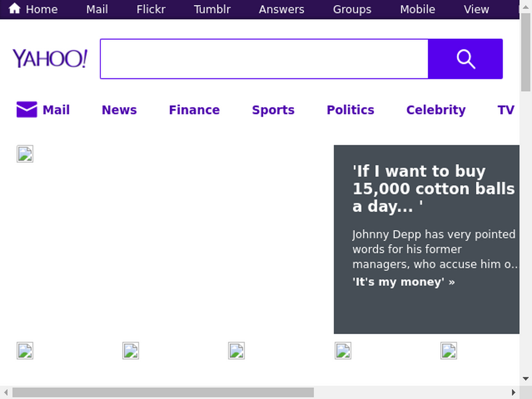Screen dimensions: 532x399
Task: Choose Mobile in the top bar
Action: click(x=417, y=9)
